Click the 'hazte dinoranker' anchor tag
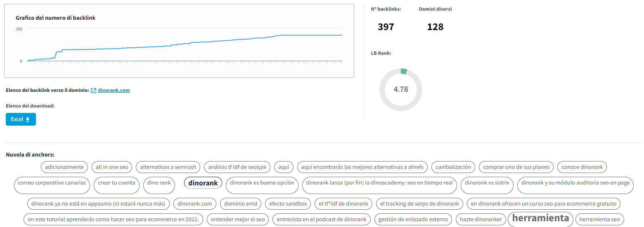The height and width of the screenshot is (227, 644). [481, 220]
